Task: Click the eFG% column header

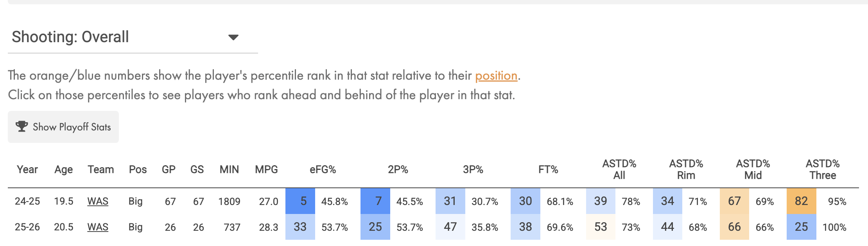Action: click(x=323, y=169)
